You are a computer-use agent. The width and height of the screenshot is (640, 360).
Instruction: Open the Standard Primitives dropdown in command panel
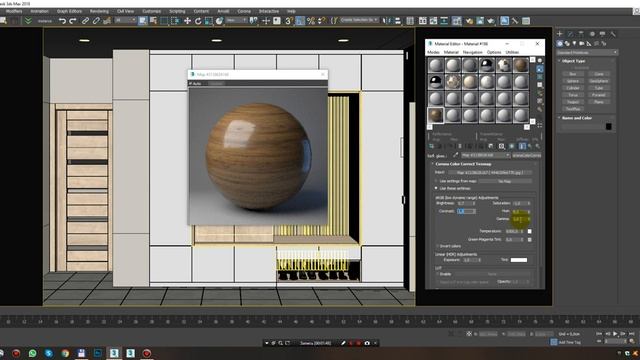click(587, 53)
